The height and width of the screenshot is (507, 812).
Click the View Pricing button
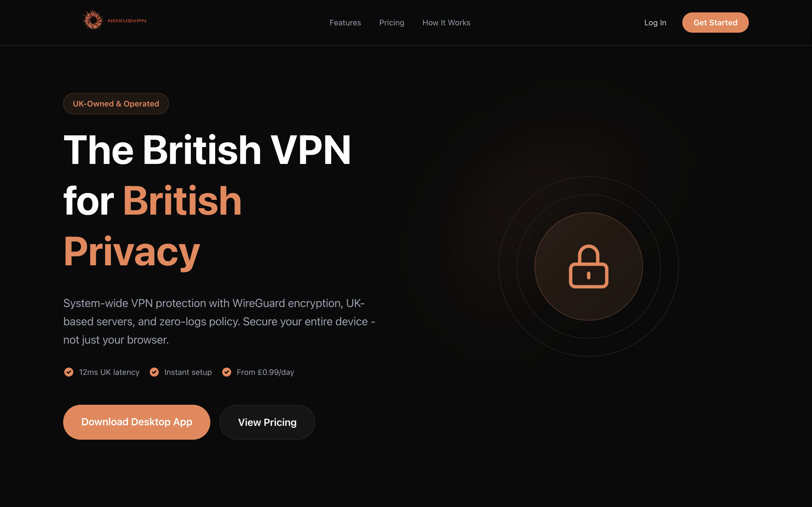tap(267, 422)
